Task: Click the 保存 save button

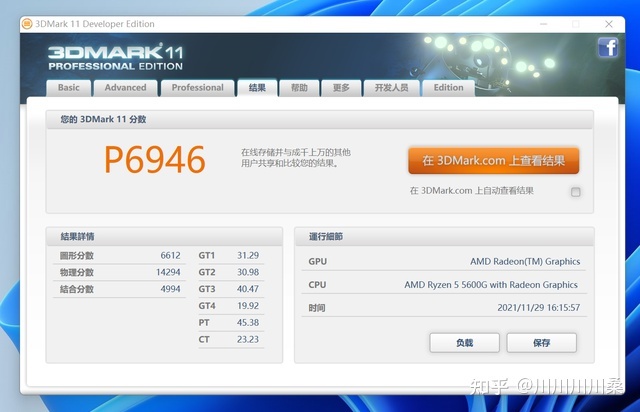Action: tap(542, 343)
